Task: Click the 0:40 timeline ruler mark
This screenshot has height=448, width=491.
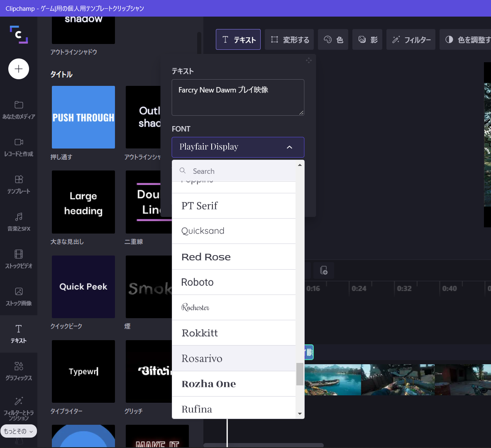Action: click(449, 288)
